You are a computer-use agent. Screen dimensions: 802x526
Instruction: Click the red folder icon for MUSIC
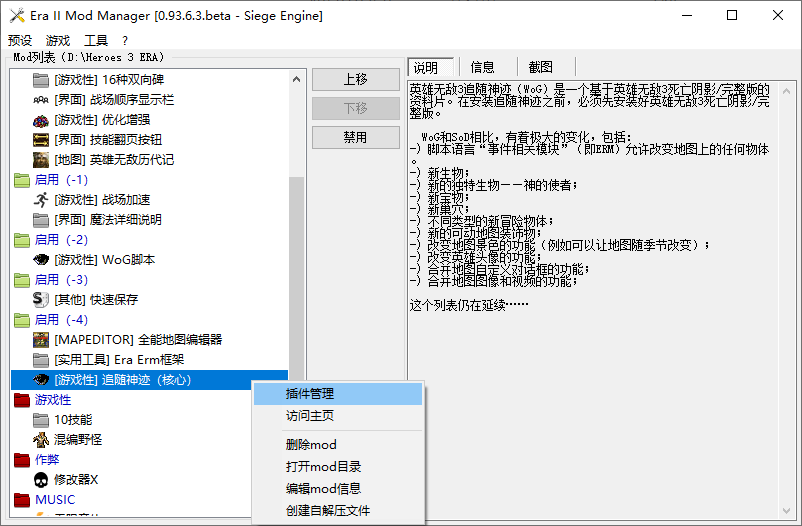coord(22,500)
